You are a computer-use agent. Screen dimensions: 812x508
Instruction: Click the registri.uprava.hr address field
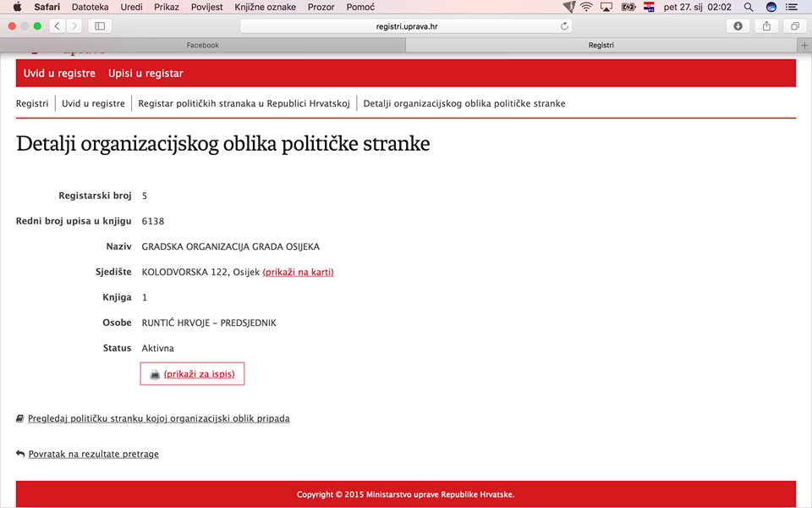click(x=406, y=26)
